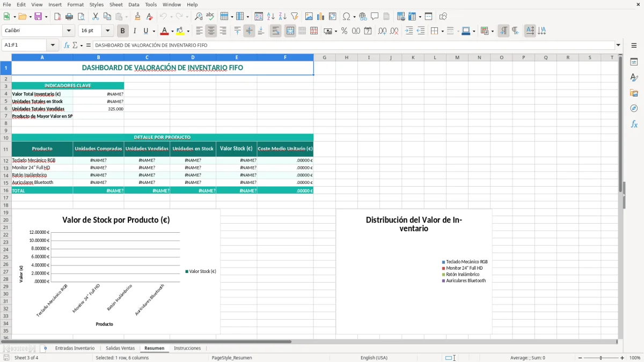Click the Clear Direct Formatting icon

pos(150,17)
